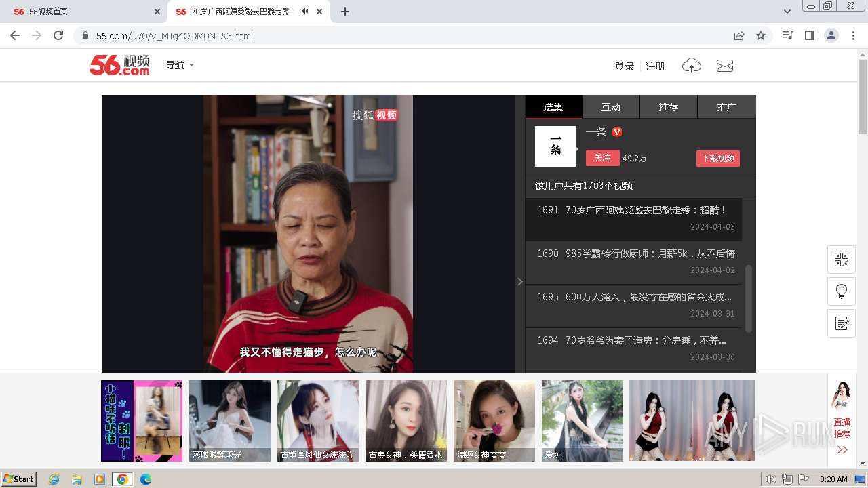Collapse side panel with arrow beside video
Image resolution: width=868 pixels, height=488 pixels.
click(520, 281)
